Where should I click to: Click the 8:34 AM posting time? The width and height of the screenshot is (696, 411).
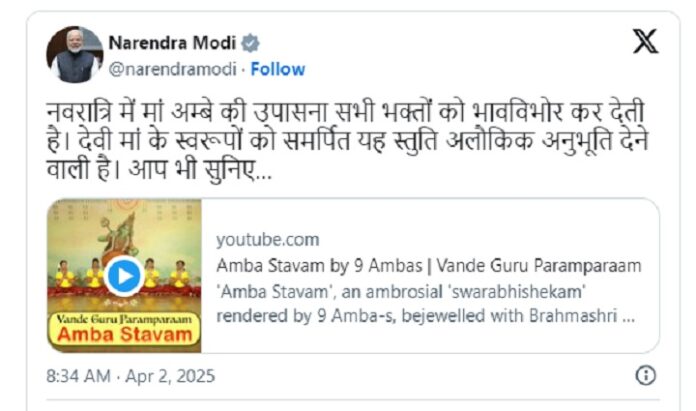click(79, 376)
